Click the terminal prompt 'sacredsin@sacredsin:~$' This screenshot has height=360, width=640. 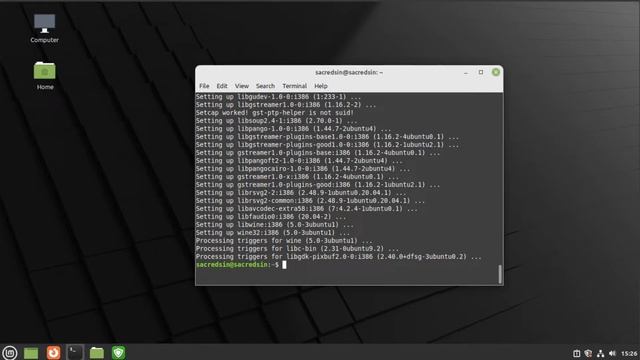coord(237,265)
